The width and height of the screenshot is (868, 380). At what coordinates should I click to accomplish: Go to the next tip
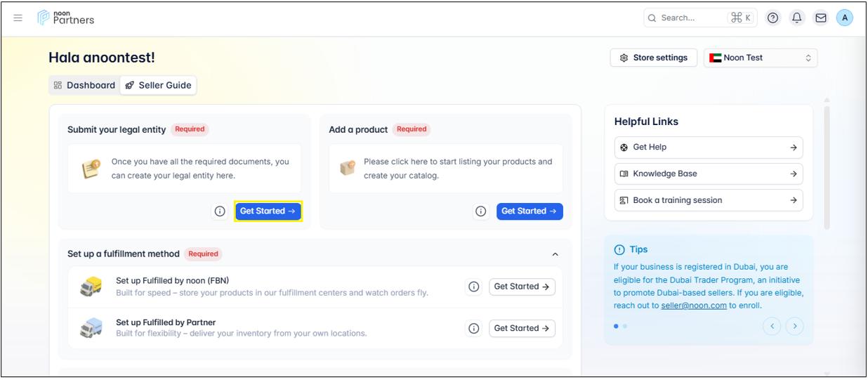pos(795,326)
